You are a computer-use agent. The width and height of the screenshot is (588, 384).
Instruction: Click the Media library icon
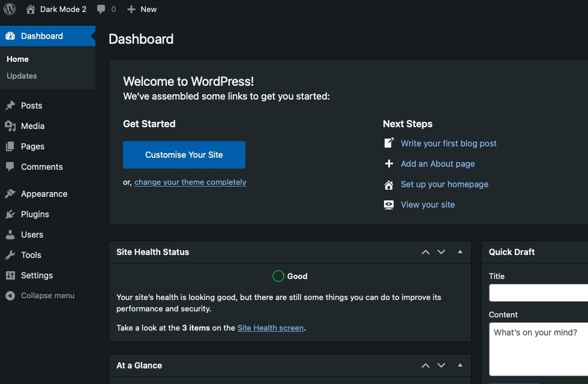point(10,126)
